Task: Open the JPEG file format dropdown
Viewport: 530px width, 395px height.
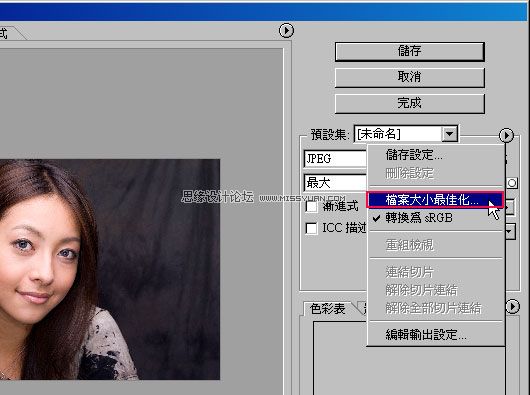Action: pos(335,158)
